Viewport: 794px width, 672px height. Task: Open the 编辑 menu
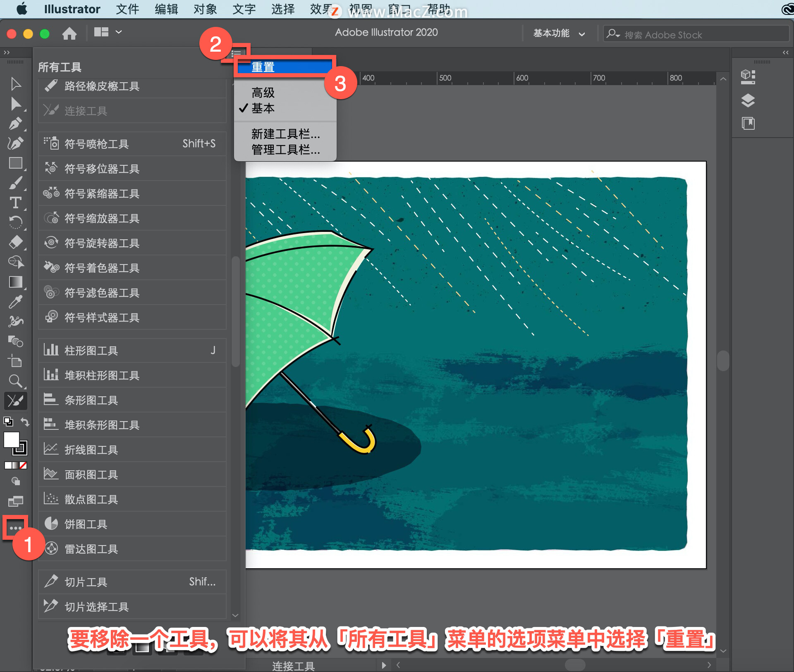(x=166, y=9)
